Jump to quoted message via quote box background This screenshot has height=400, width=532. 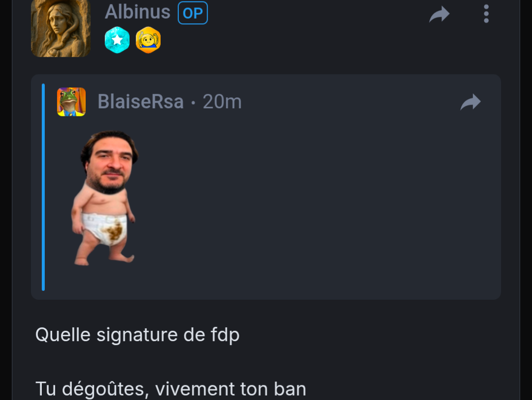click(x=305, y=204)
